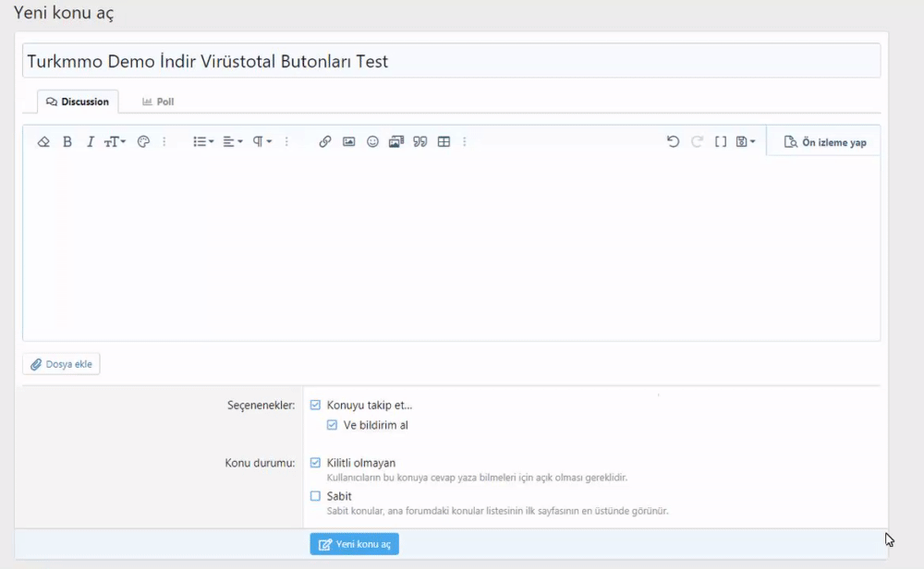924x569 pixels.
Task: Insert an image
Action: tap(349, 142)
